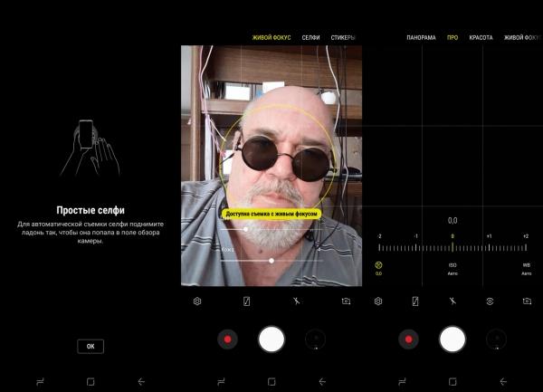Open ISO Авто setting
The image size is (543, 392).
pos(452,269)
